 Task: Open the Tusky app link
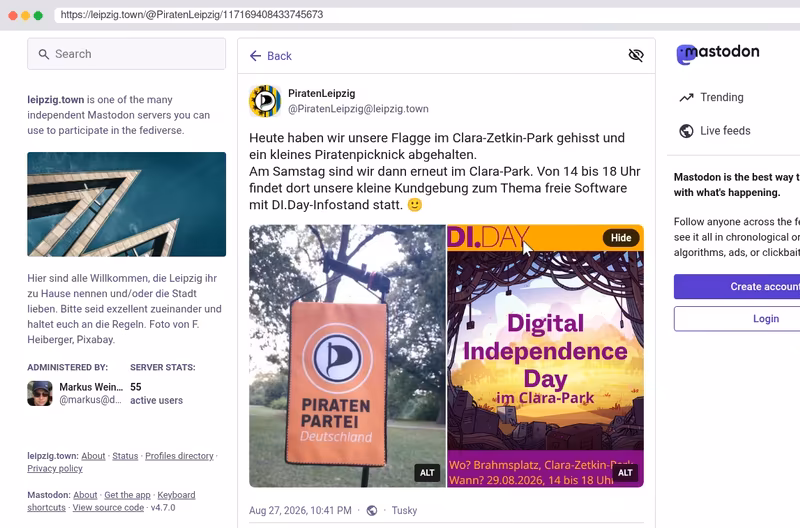pos(404,510)
